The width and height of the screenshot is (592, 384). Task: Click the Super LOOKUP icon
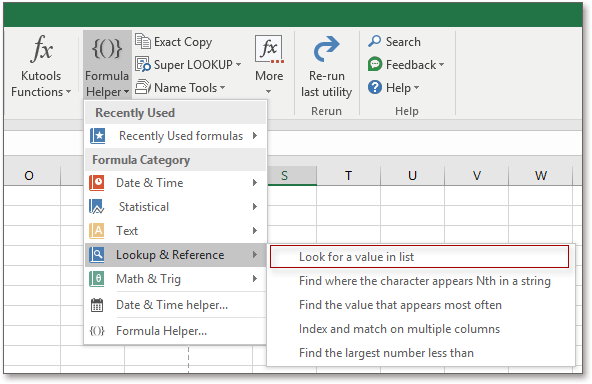(x=143, y=64)
